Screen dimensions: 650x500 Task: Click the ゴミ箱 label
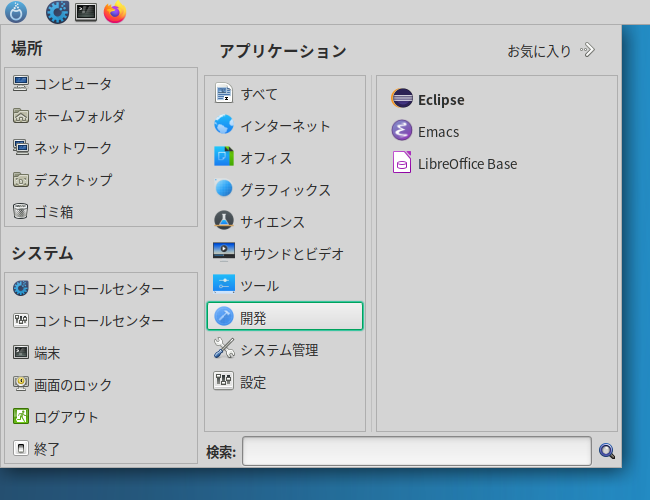point(54,212)
